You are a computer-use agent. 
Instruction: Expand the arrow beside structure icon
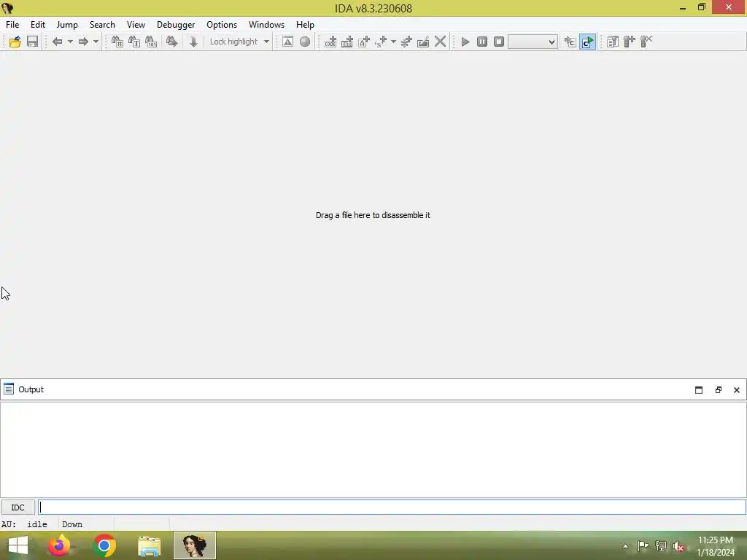coord(393,42)
